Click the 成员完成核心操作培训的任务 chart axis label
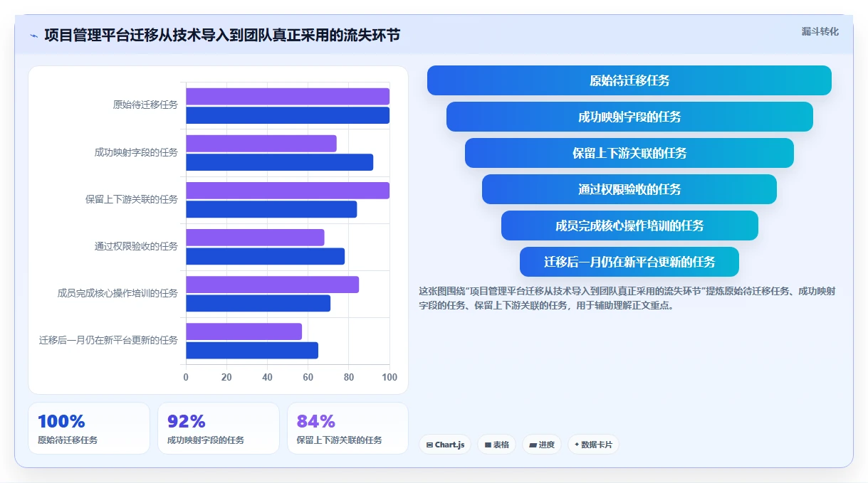 point(117,293)
